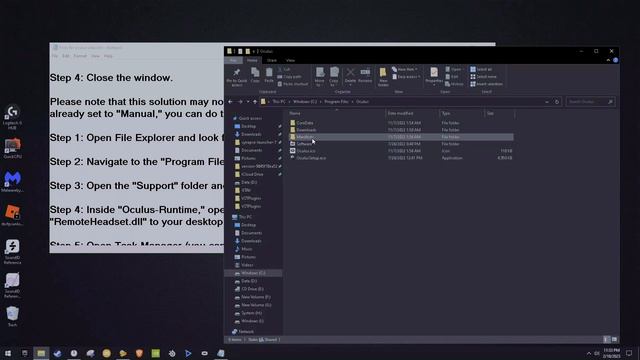The image size is (640, 360).
Task: Open the address bar history dropdown
Action: [x=547, y=102]
